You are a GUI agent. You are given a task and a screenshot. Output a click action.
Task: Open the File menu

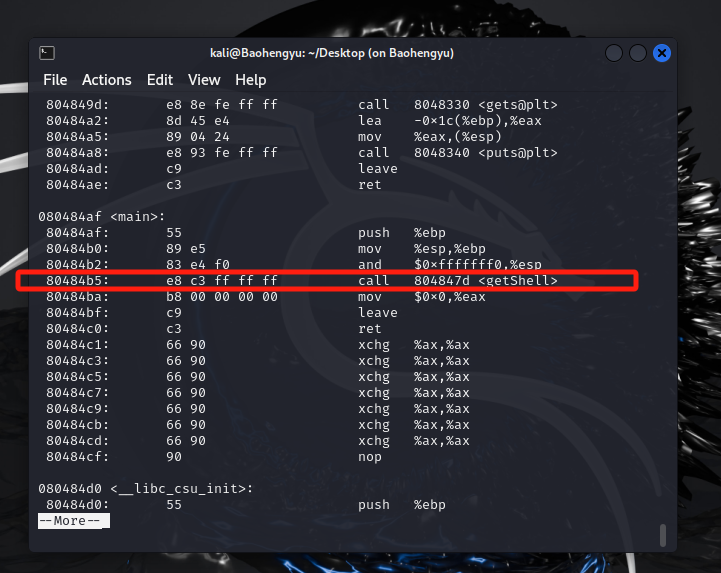coord(55,80)
